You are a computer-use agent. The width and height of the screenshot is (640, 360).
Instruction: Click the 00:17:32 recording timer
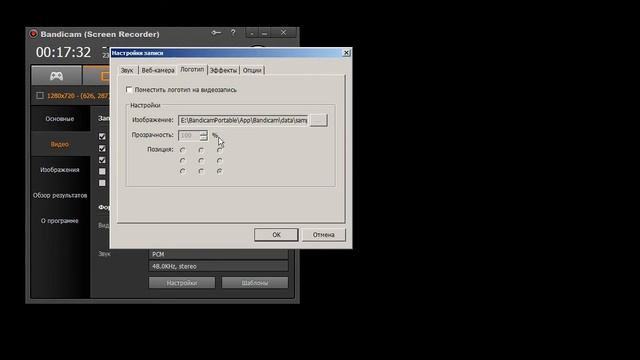click(63, 52)
